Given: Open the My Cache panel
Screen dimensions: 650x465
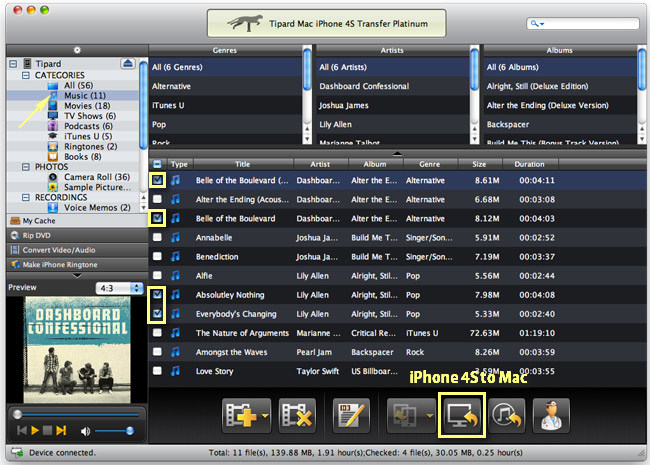Looking at the screenshot, I should click(x=77, y=220).
